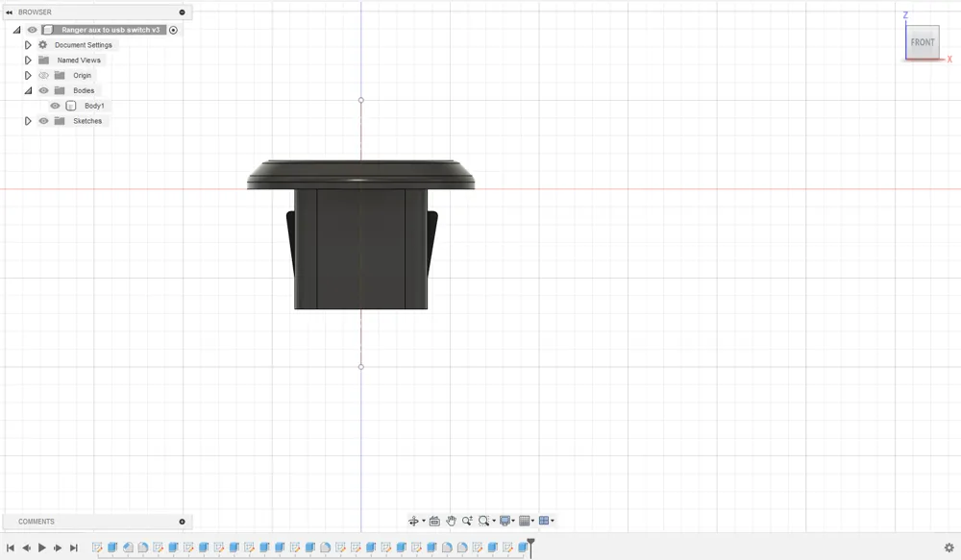Step forward one timeline feature
961x560 pixels.
point(58,548)
